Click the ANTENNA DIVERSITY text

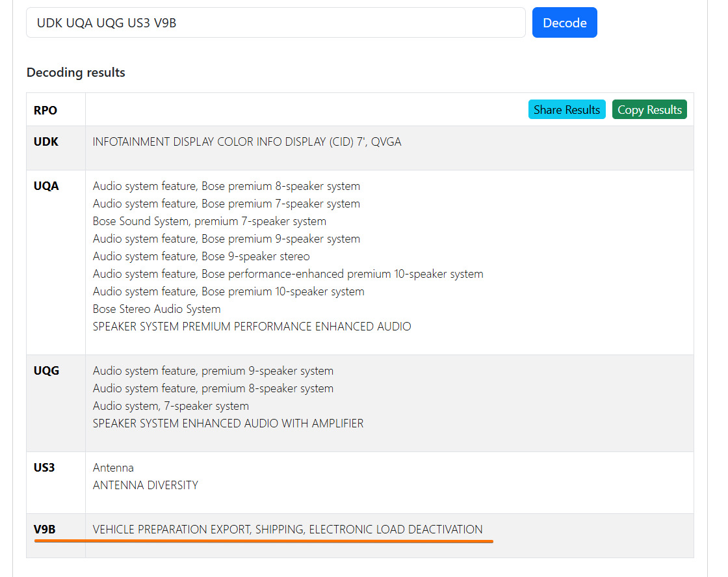146,485
